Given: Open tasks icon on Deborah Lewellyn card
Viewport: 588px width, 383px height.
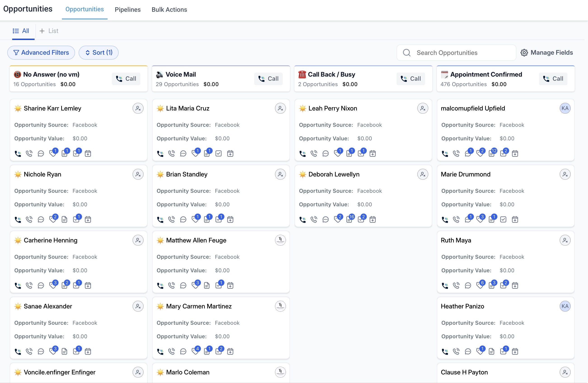Looking at the screenshot, I should [361, 219].
